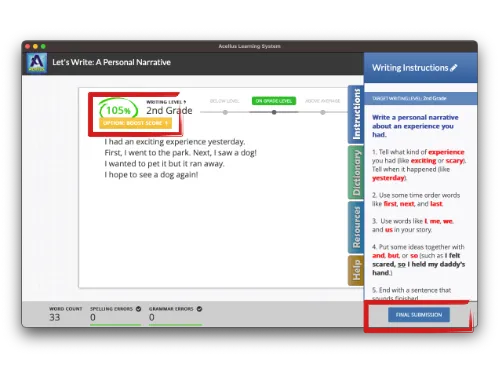500x379 pixels.
Task: Open the Instructions side tab
Action: click(356, 114)
